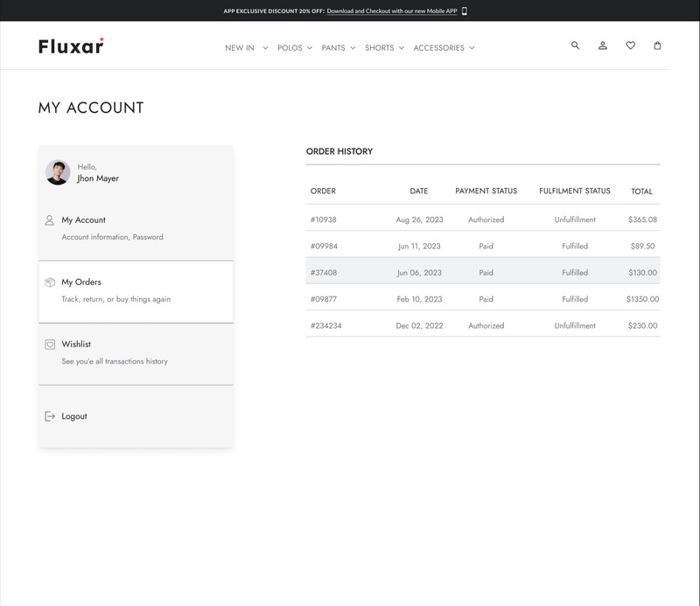Click the mobile phone icon in banner
The width and height of the screenshot is (700, 606).
coord(465,10)
